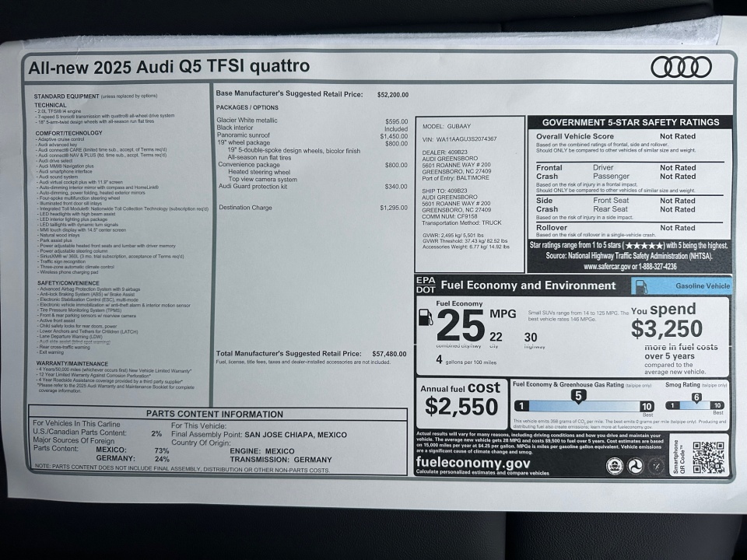Click the greenhouse gas rating marker 5
Screen dimensions: 747x560
(x=578, y=396)
